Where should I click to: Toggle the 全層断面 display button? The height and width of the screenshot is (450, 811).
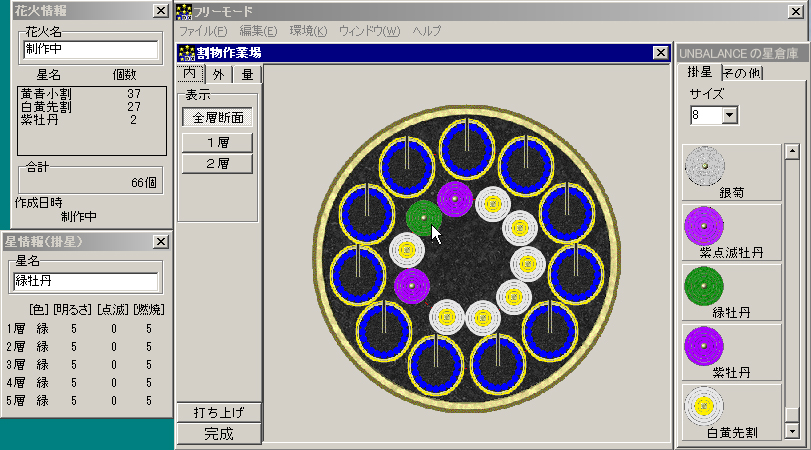[x=217, y=117]
